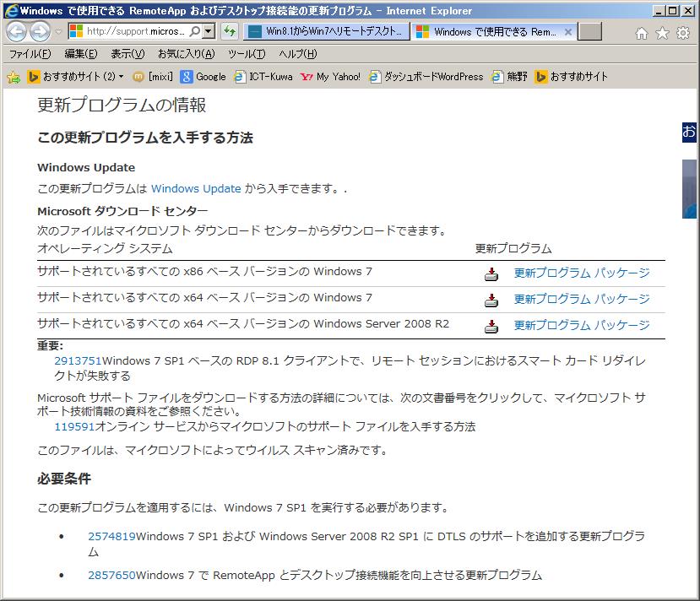
Task: Click the この更新プログラムを入手する方法 heading
Action: (145, 138)
